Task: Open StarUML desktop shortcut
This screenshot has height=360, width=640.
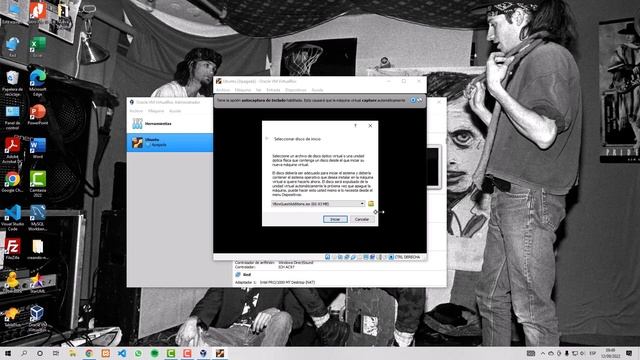Action: (38, 283)
